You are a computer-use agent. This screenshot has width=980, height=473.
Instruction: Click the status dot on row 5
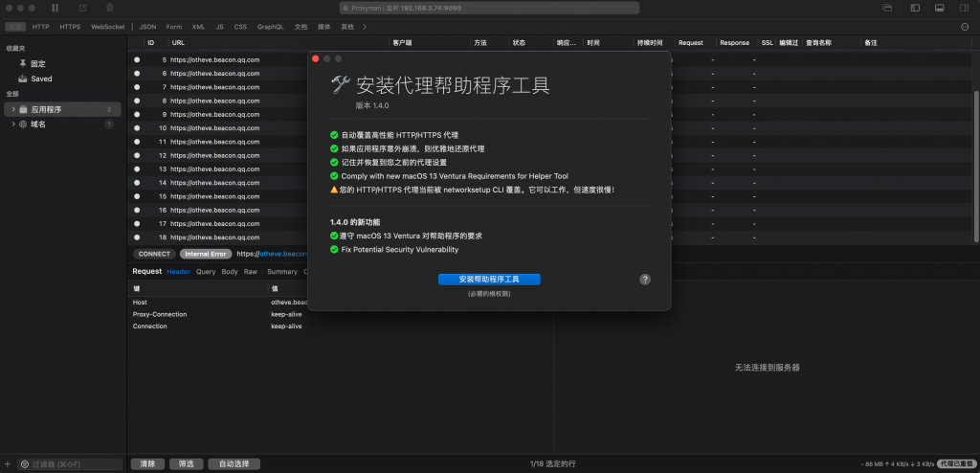(137, 60)
